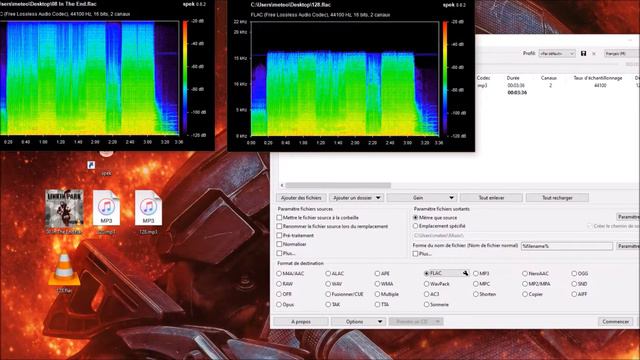Pick Sonnerie destination format
The width and height of the screenshot is (640, 360).
[427, 304]
